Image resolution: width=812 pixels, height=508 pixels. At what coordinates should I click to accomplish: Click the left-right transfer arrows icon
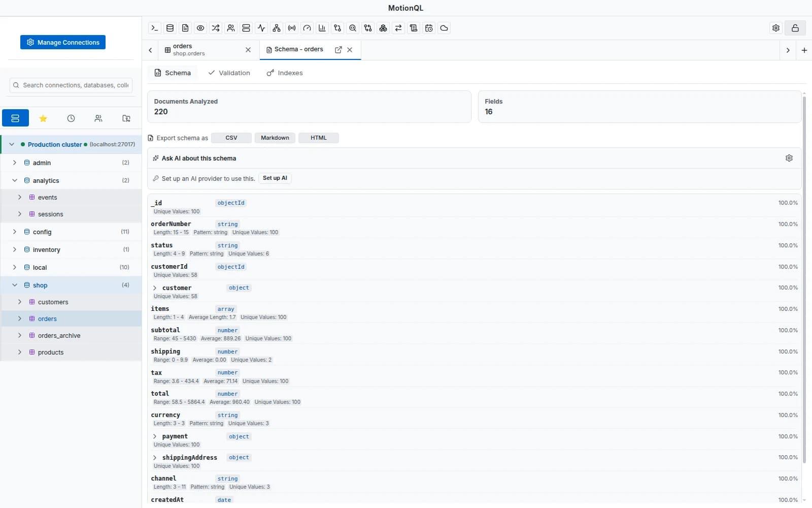pyautogui.click(x=398, y=28)
